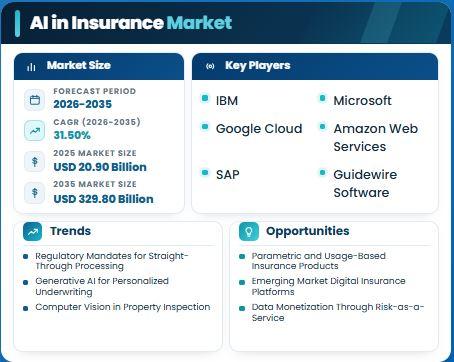The width and height of the screenshot is (454, 362).
Task: Click Computer Vision in Property Inspection trend
Action: click(x=123, y=307)
